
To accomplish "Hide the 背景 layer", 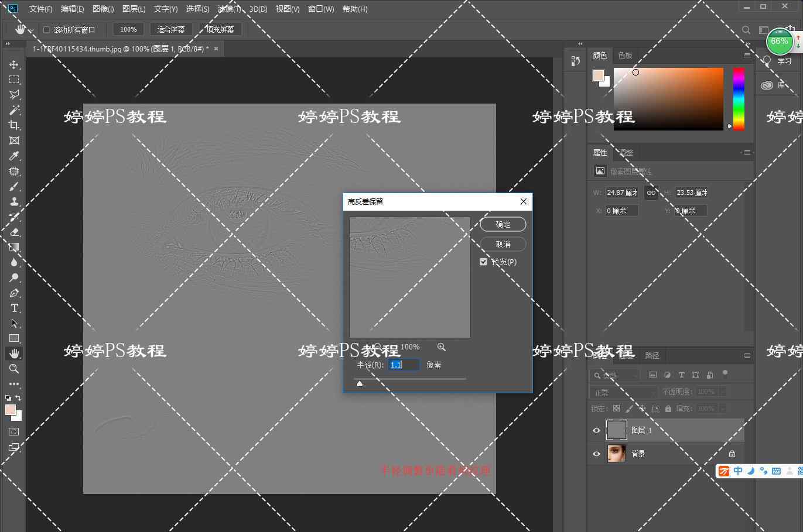I will tap(596, 454).
